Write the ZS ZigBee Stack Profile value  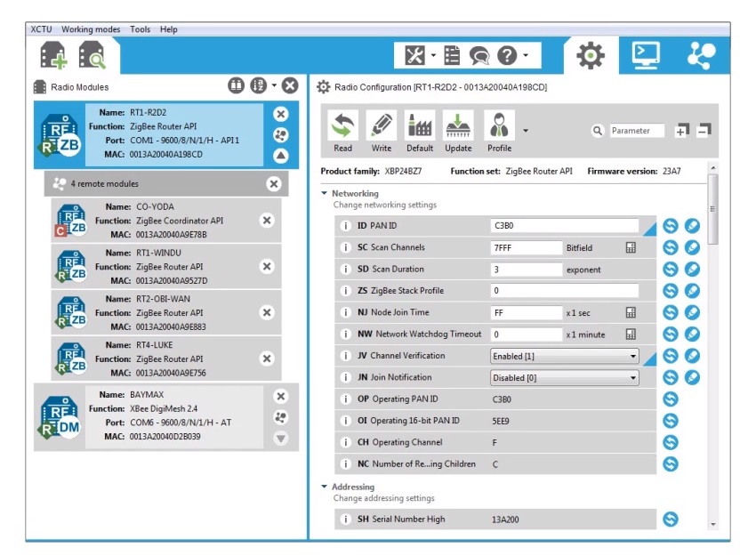pos(692,291)
